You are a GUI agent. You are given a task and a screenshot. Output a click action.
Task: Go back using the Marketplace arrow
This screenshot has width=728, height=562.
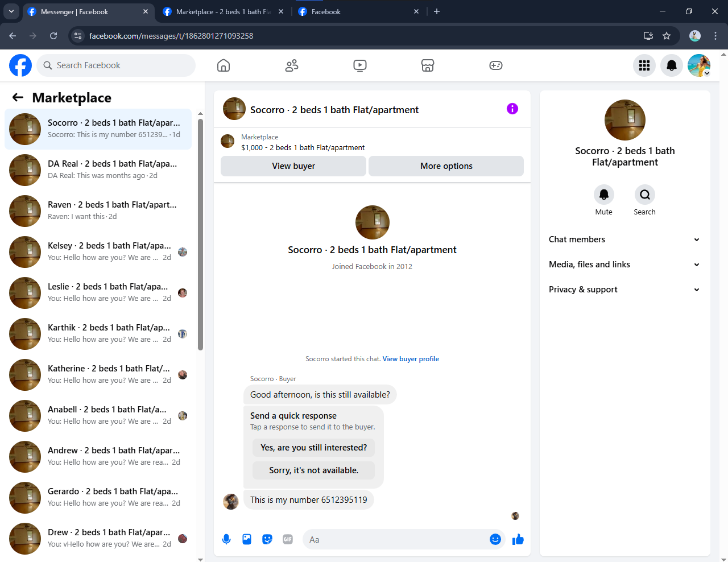tap(18, 97)
